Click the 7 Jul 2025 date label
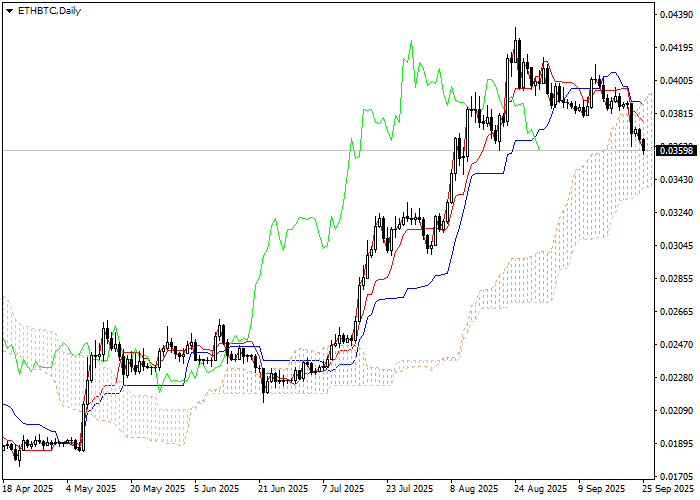 click(345, 489)
